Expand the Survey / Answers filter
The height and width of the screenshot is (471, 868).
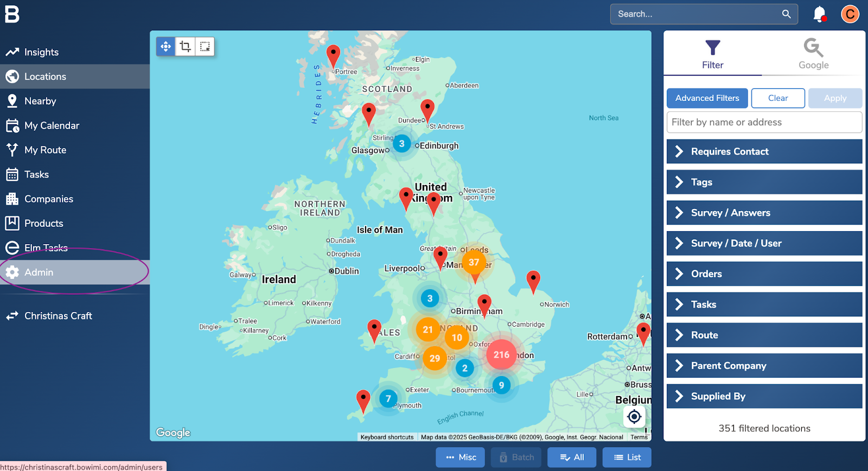point(764,213)
